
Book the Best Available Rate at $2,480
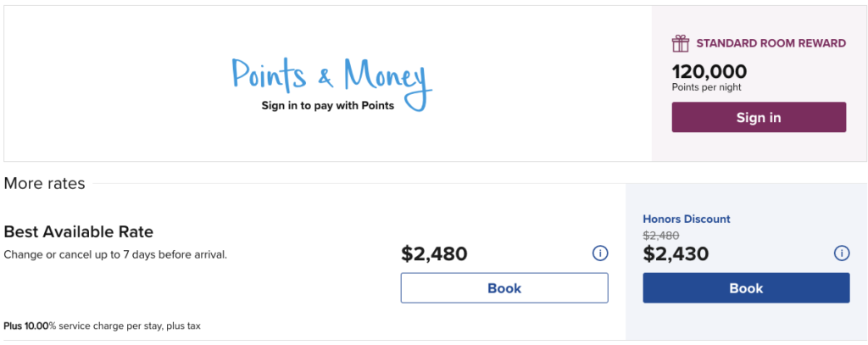click(x=504, y=288)
